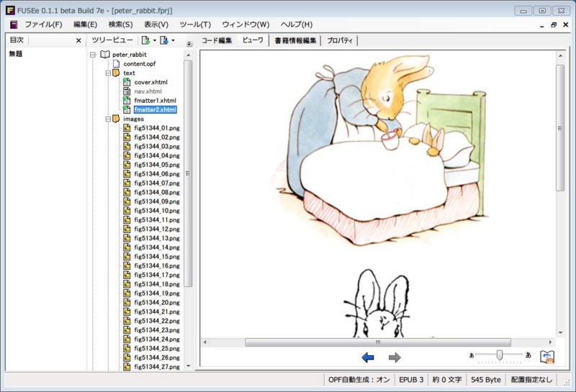Open the ヘルプ(H) menu
Viewport: 576px width, 392px height.
(x=297, y=24)
